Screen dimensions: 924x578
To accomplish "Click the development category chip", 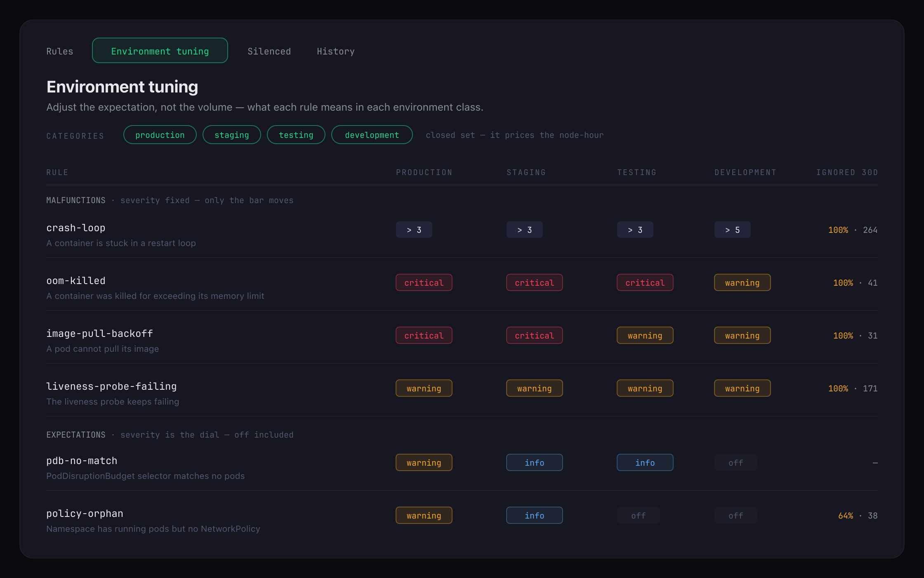I will coord(372,135).
